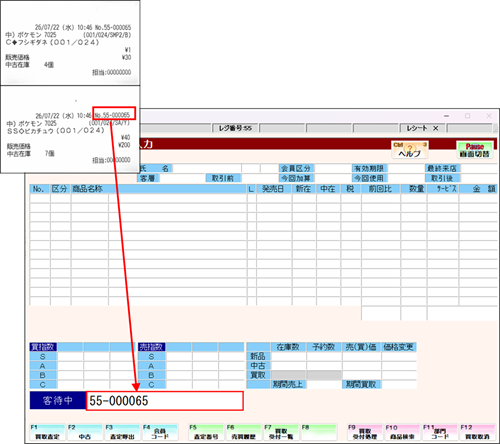The height and width of the screenshot is (444, 500).
Task: Click the 税 column header
Action: point(350,189)
